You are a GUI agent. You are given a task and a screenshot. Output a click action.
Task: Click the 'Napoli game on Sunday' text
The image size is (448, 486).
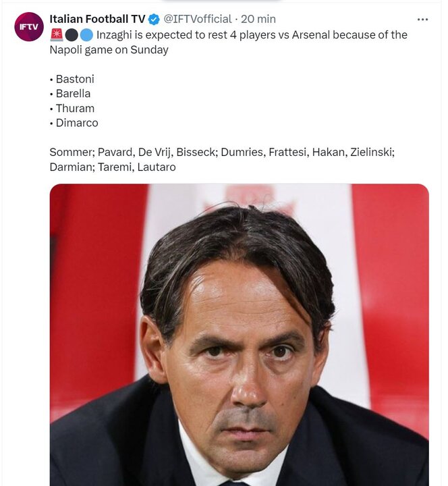pyautogui.click(x=109, y=50)
